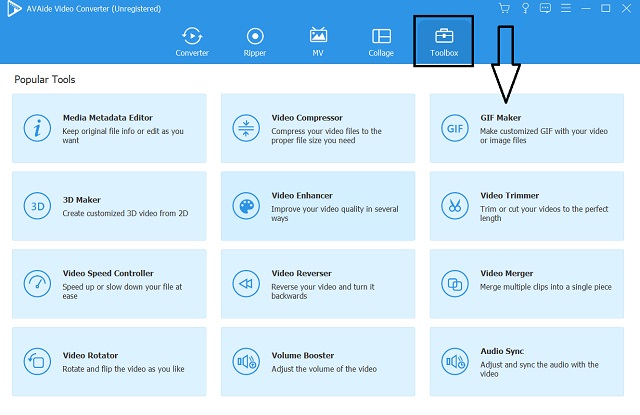
Task: Click the Volume Booster speaker icon
Action: (246, 362)
